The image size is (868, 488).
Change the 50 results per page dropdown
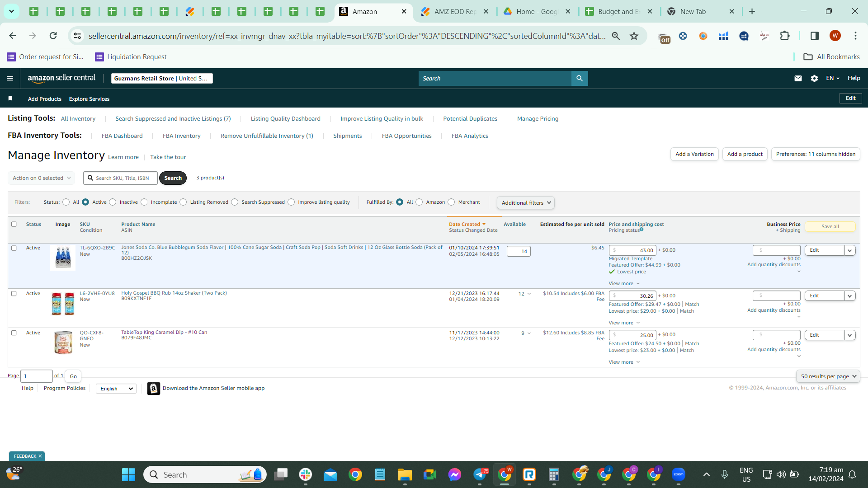point(828,376)
